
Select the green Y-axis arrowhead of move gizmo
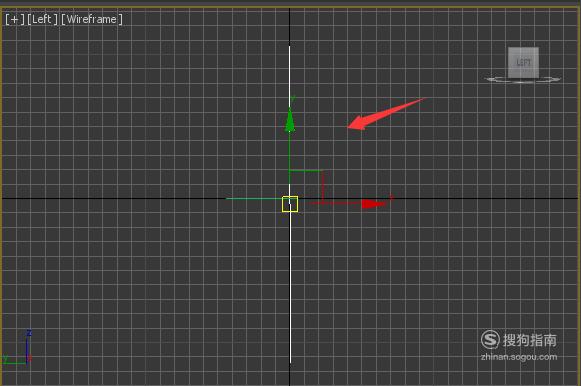(290, 120)
